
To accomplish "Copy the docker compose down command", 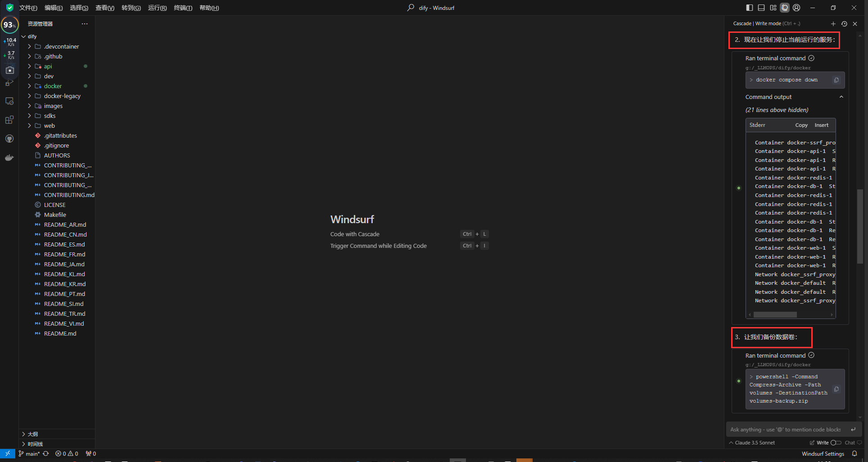I will click(x=836, y=80).
